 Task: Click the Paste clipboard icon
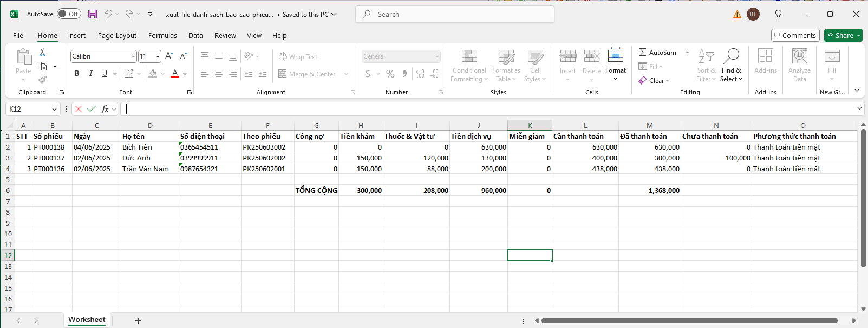click(24, 57)
